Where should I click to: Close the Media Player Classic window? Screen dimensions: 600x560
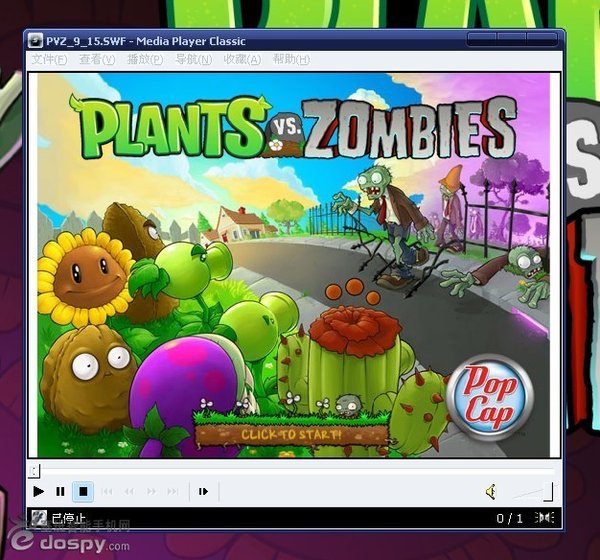(x=542, y=40)
